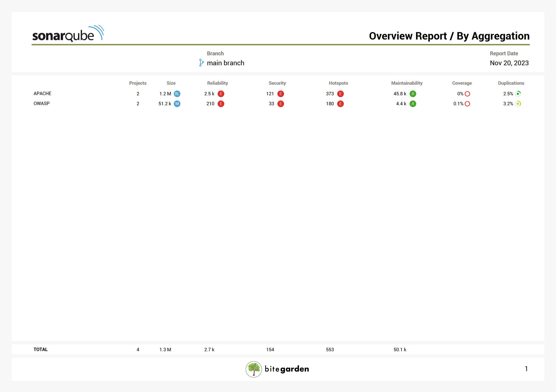Image resolution: width=556 pixels, height=392 pixels.
Task: Click the bitegarden tree logo
Action: [254, 369]
